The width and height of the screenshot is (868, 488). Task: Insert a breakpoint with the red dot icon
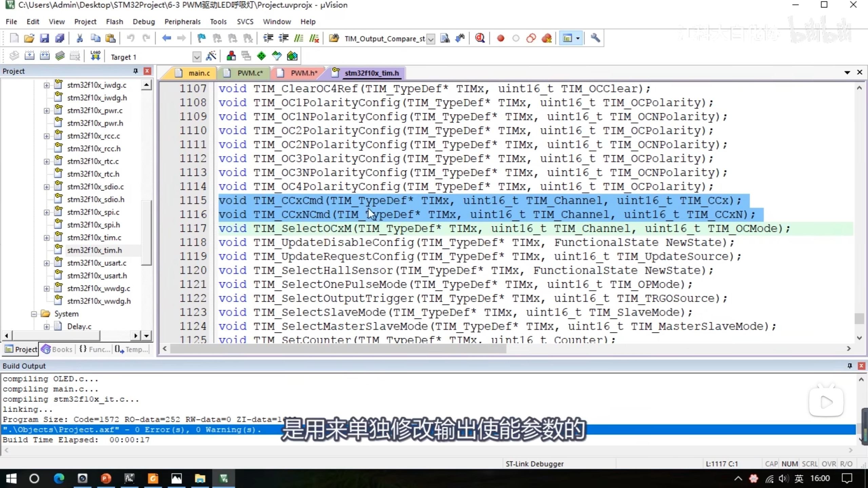point(500,38)
